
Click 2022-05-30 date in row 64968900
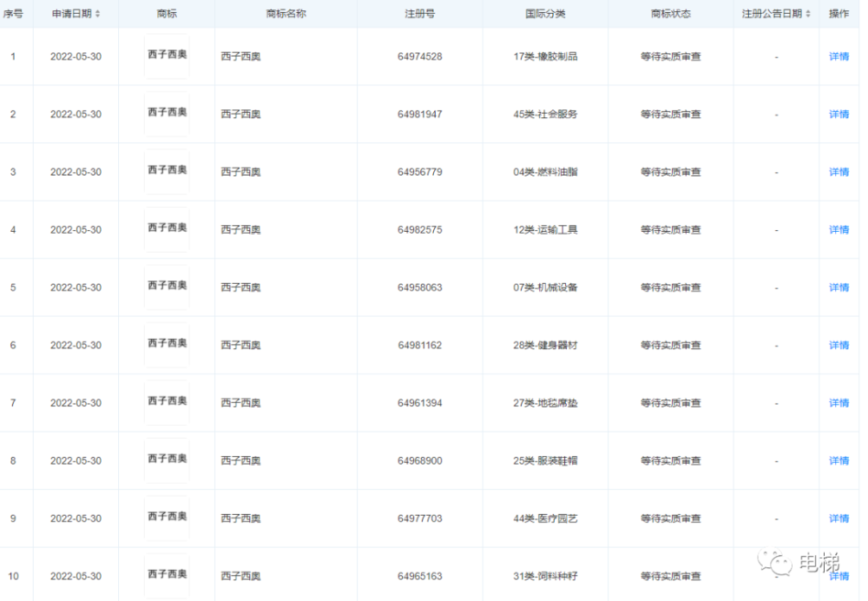coord(76,461)
